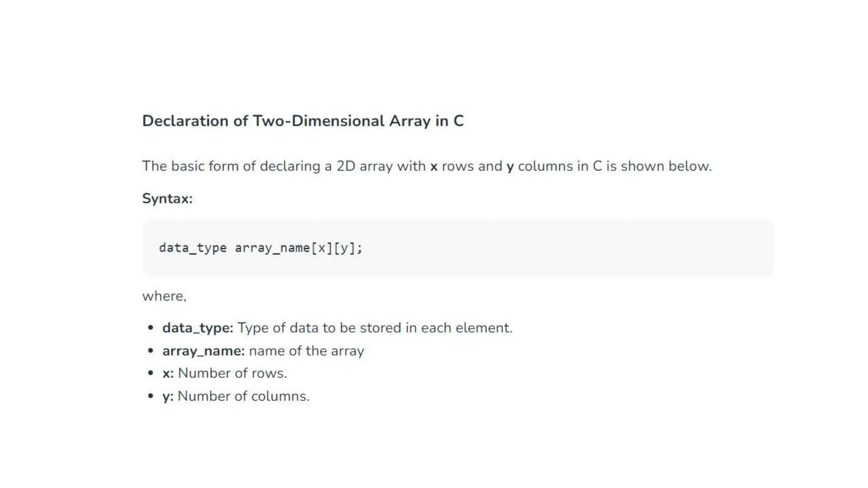The height and width of the screenshot is (488, 868).
Task: Click the bold 'x:' bullet term
Action: (x=168, y=373)
